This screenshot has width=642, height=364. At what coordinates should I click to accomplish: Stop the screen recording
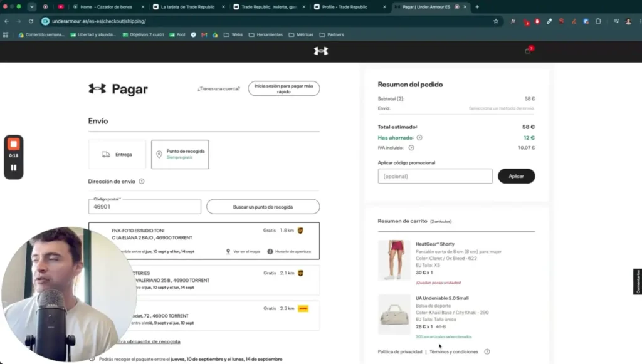[x=14, y=144]
